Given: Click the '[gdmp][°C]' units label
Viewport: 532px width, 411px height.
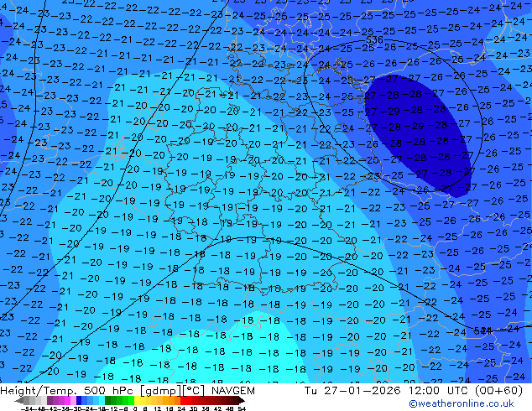Looking at the screenshot, I should [x=172, y=391].
